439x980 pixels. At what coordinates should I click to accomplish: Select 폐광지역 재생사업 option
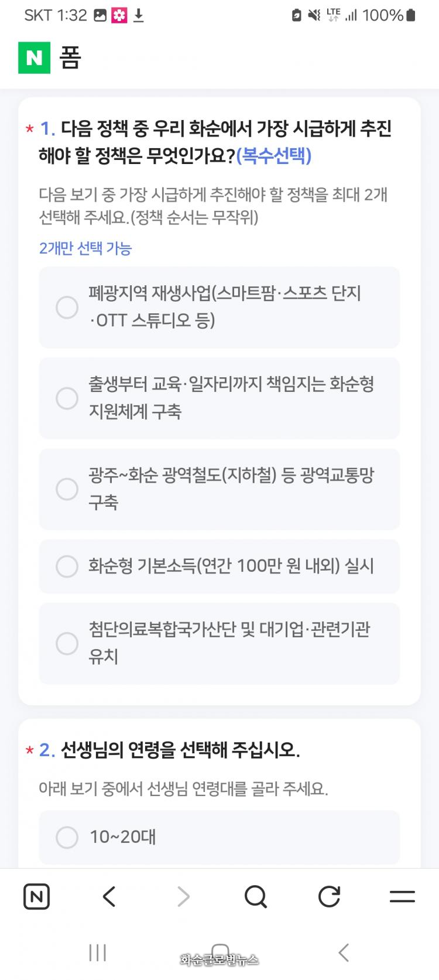pyautogui.click(x=67, y=307)
